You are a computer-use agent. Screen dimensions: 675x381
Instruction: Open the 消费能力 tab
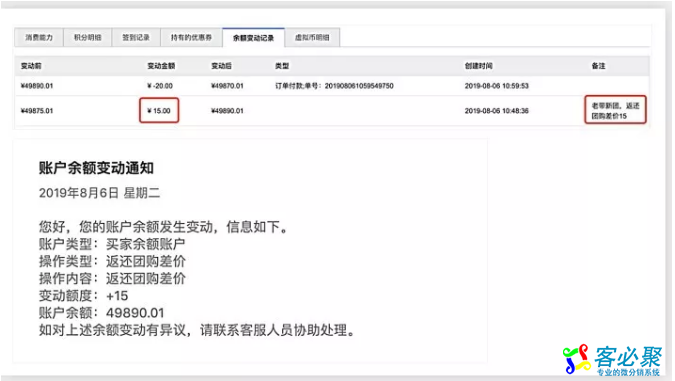point(39,37)
